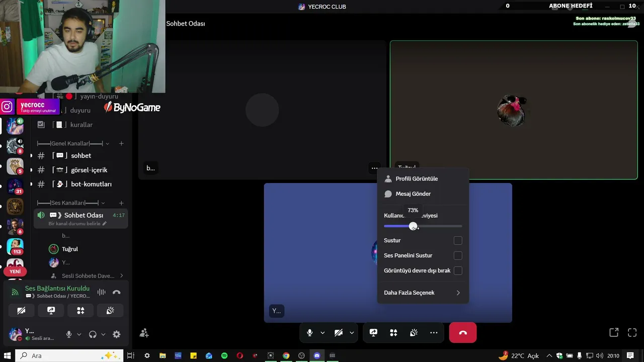Click Ses Bağlantısı Kuruldu status

[57, 288]
